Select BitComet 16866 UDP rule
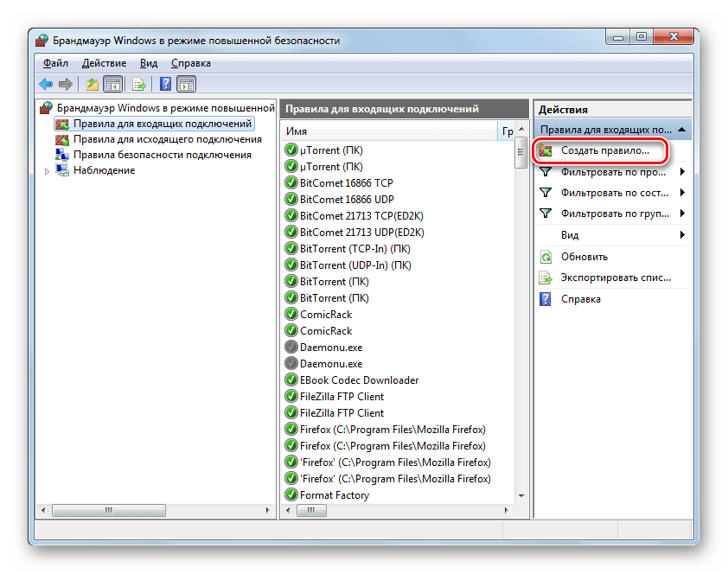 (x=347, y=200)
